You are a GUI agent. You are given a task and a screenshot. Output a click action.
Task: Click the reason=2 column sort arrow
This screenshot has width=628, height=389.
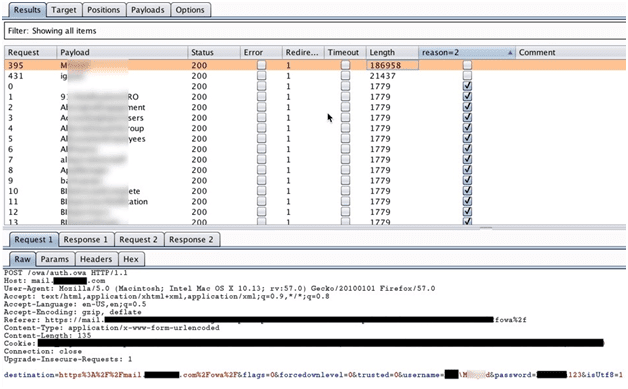pyautogui.click(x=510, y=53)
